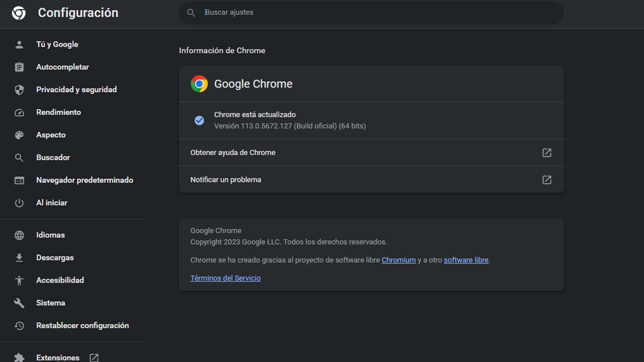Click software libre hyperlink
This screenshot has width=644, height=362.
point(466,260)
